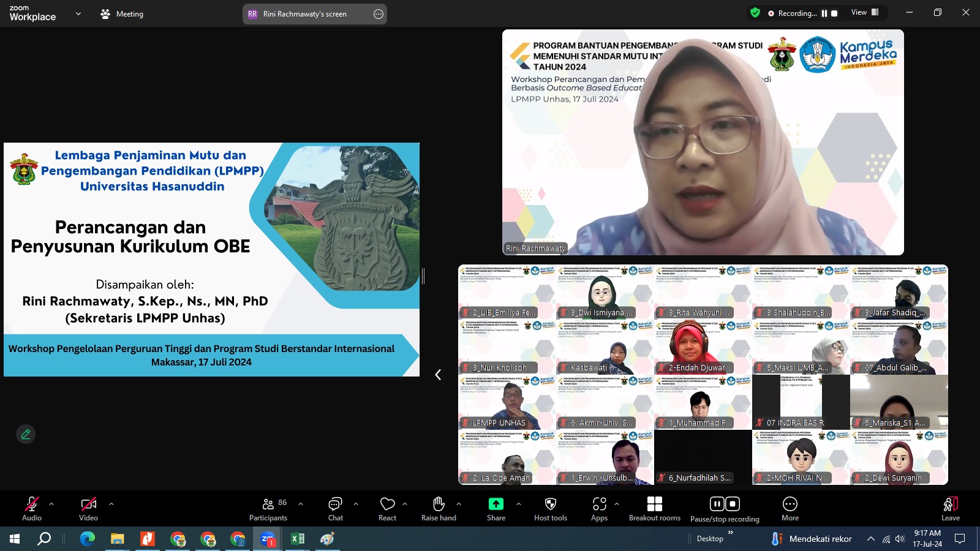Open Host tools

[549, 507]
